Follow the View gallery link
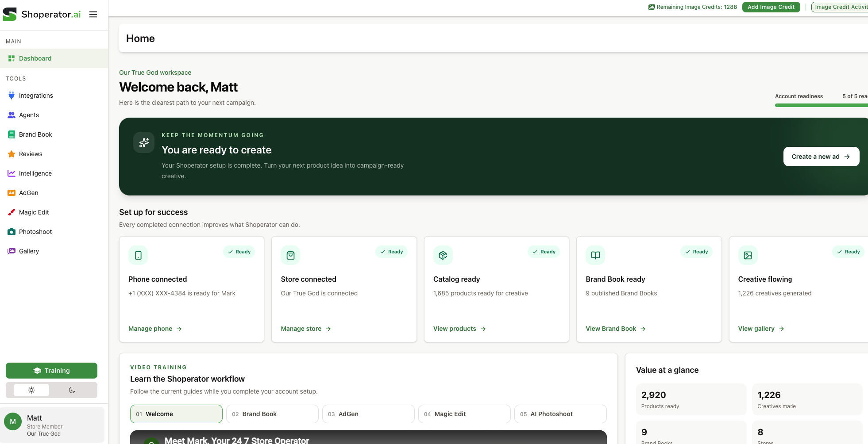 pos(761,329)
